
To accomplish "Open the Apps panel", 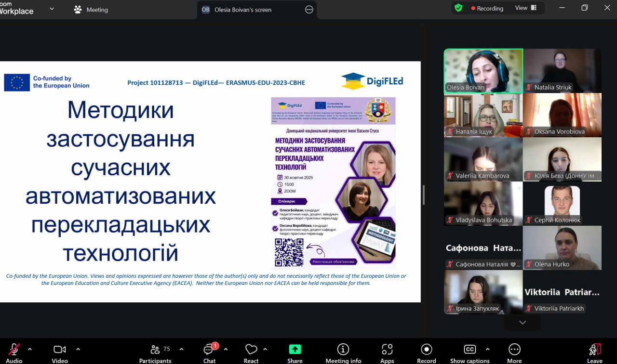I will click(387, 353).
